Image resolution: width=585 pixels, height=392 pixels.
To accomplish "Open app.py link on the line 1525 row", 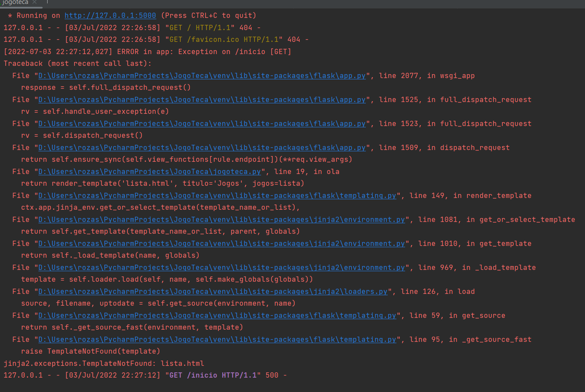I will pos(202,100).
